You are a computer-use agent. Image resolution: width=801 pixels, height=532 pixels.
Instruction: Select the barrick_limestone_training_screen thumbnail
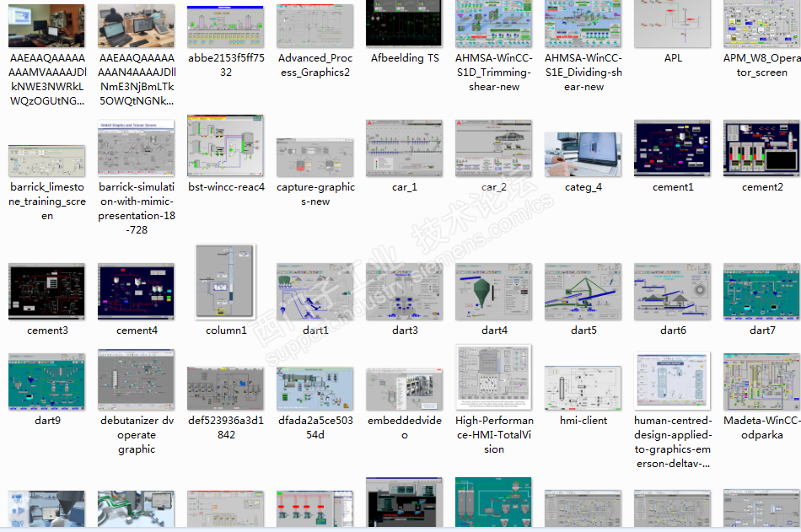click(x=46, y=160)
